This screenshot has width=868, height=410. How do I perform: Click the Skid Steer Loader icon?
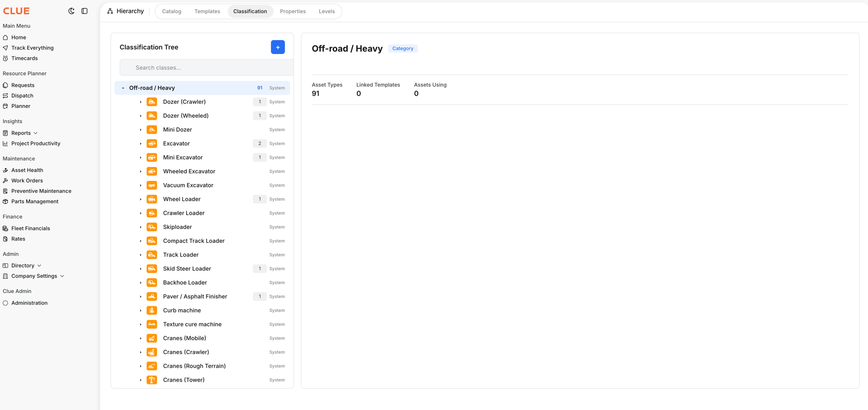(152, 268)
